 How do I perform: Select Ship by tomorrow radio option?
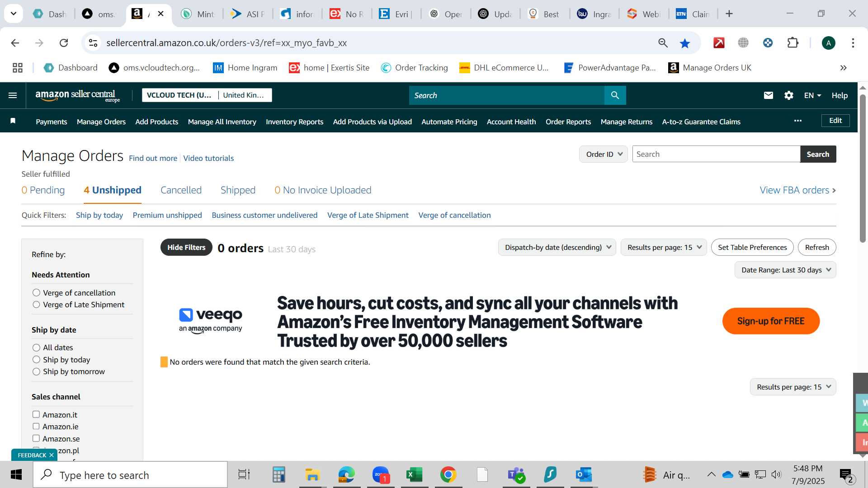coord(36,371)
